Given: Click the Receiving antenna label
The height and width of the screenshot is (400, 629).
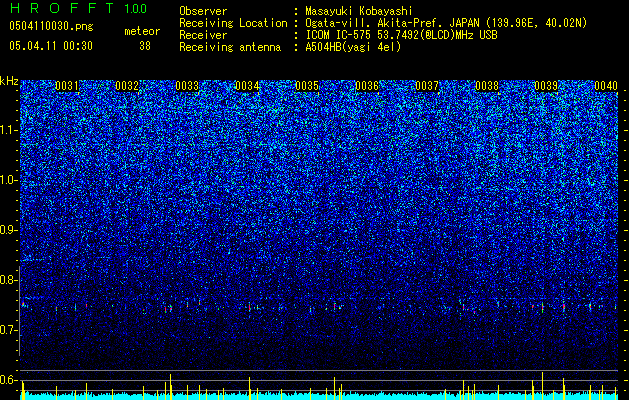Looking at the screenshot, I should 230,47.
